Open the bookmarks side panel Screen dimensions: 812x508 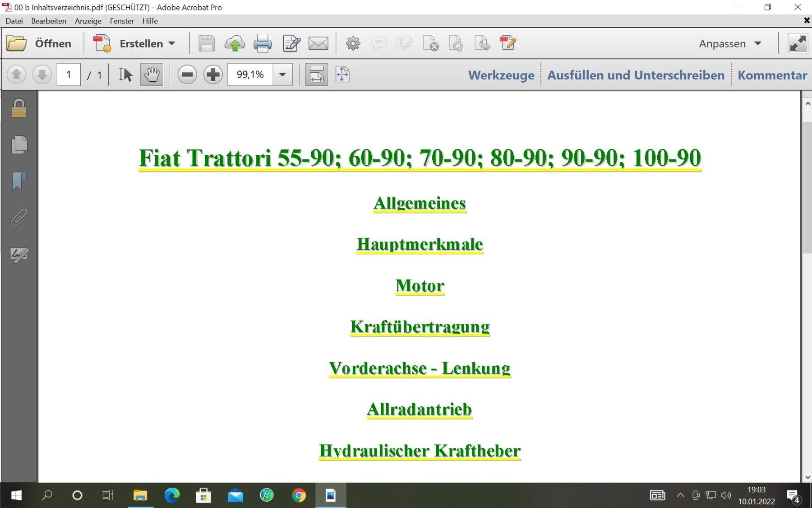[19, 181]
